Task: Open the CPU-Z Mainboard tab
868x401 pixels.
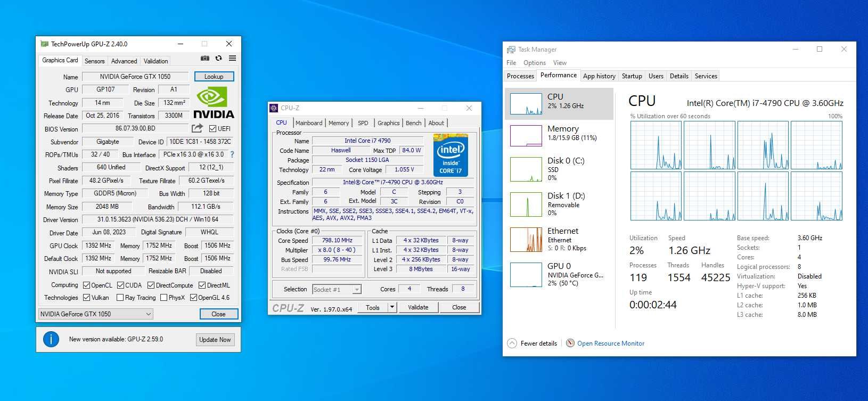Action: (309, 122)
